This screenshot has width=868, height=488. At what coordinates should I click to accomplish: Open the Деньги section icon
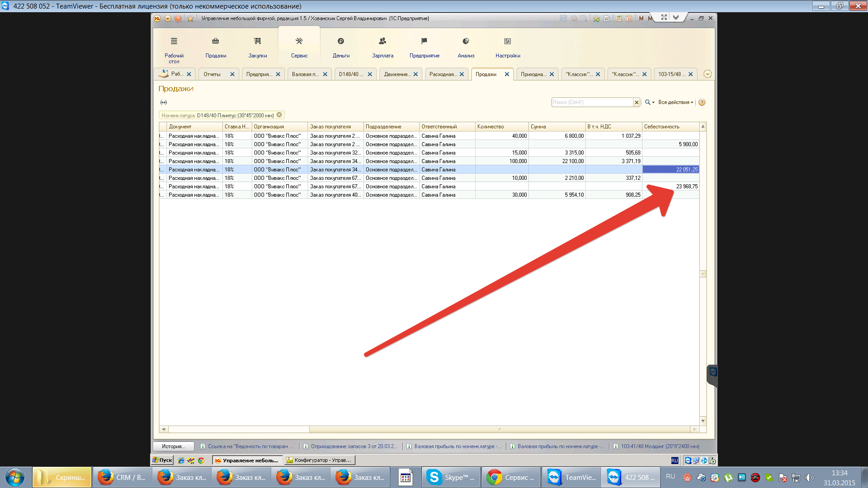pos(341,42)
